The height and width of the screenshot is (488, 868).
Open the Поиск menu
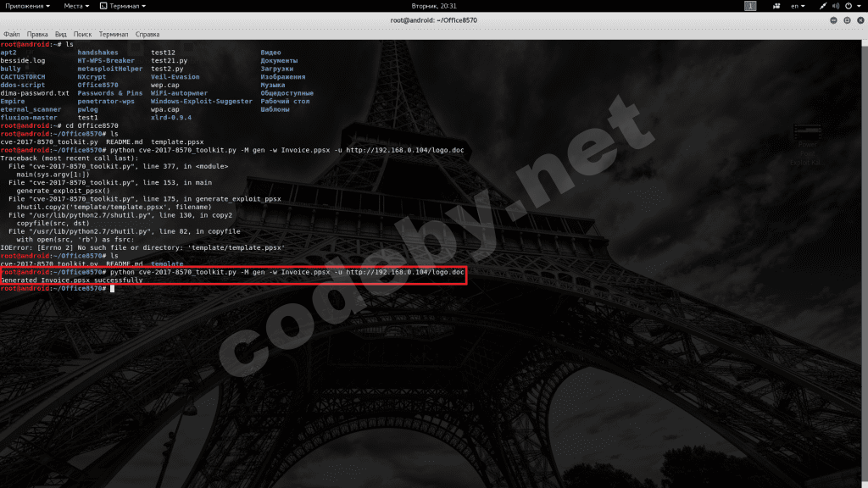coord(82,34)
